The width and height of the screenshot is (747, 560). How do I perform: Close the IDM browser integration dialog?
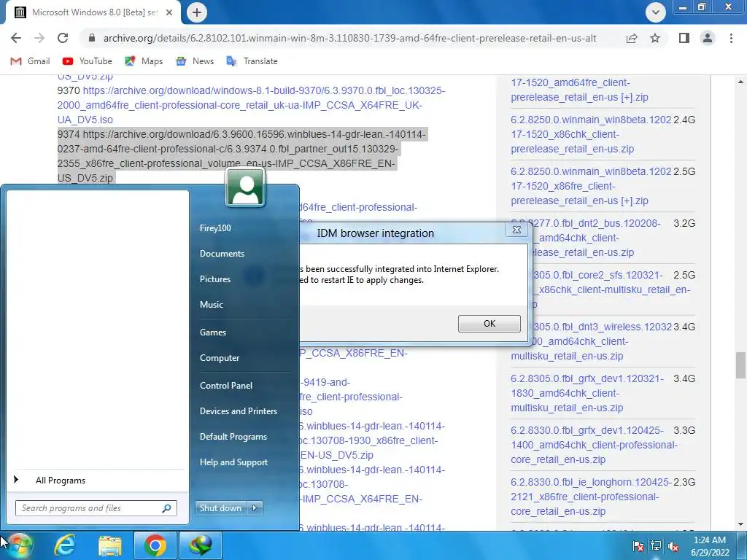516,230
